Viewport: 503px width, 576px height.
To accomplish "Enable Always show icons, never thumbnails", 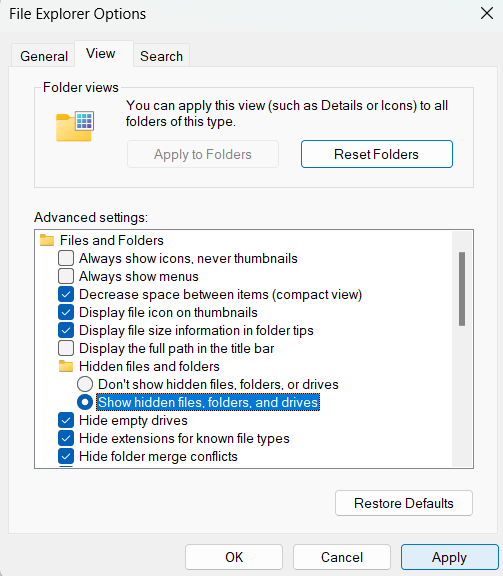I will coord(66,258).
